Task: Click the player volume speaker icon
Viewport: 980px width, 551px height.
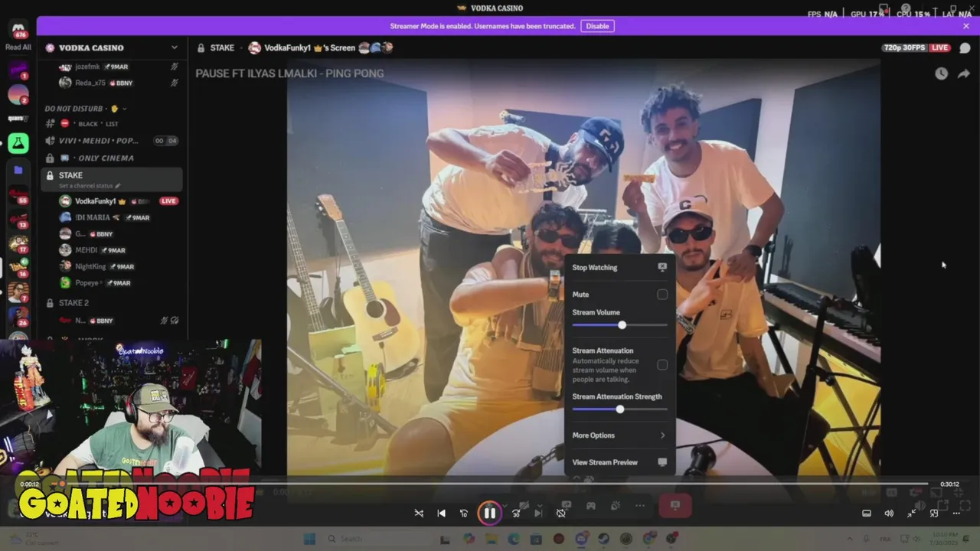Action: point(889,514)
